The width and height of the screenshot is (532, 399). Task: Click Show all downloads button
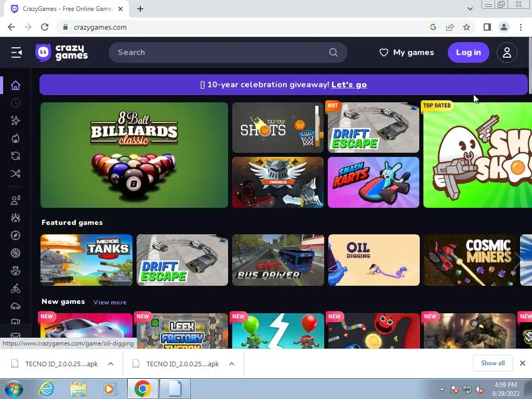pyautogui.click(x=493, y=363)
